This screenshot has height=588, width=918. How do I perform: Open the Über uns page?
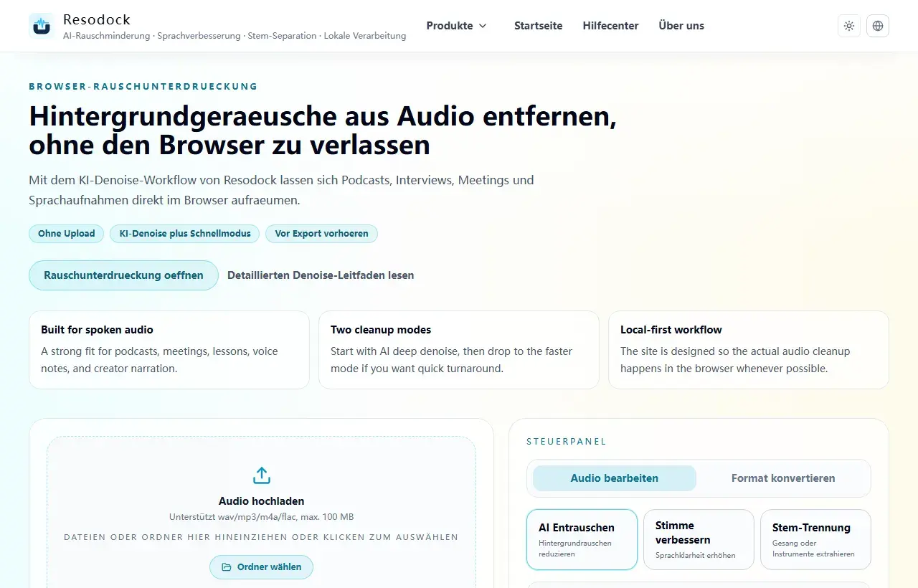click(681, 26)
